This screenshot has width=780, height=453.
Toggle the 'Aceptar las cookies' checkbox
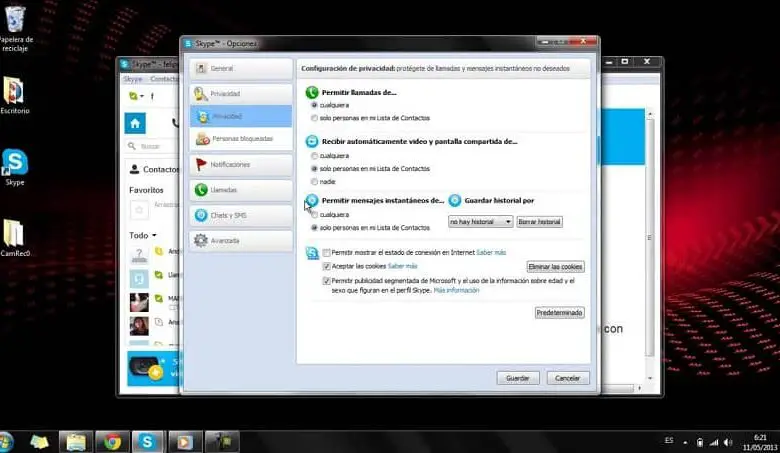326,267
